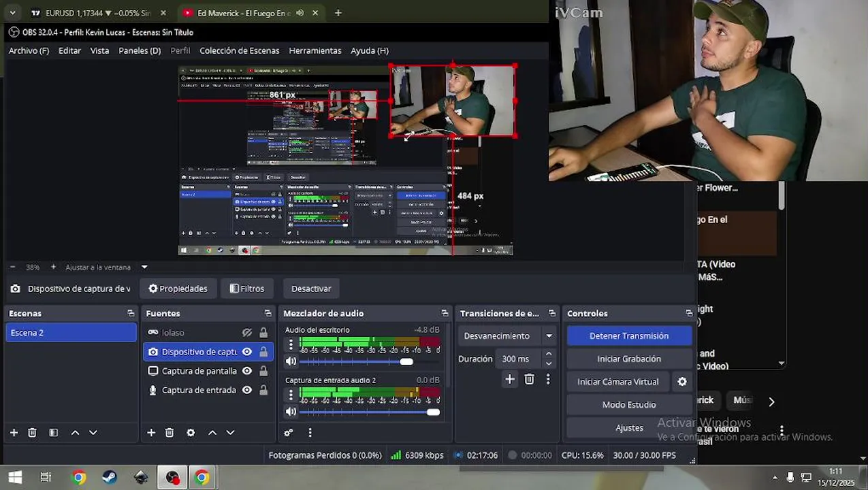Move source up in Fuentes panel
The height and width of the screenshot is (490, 868).
coord(212,433)
